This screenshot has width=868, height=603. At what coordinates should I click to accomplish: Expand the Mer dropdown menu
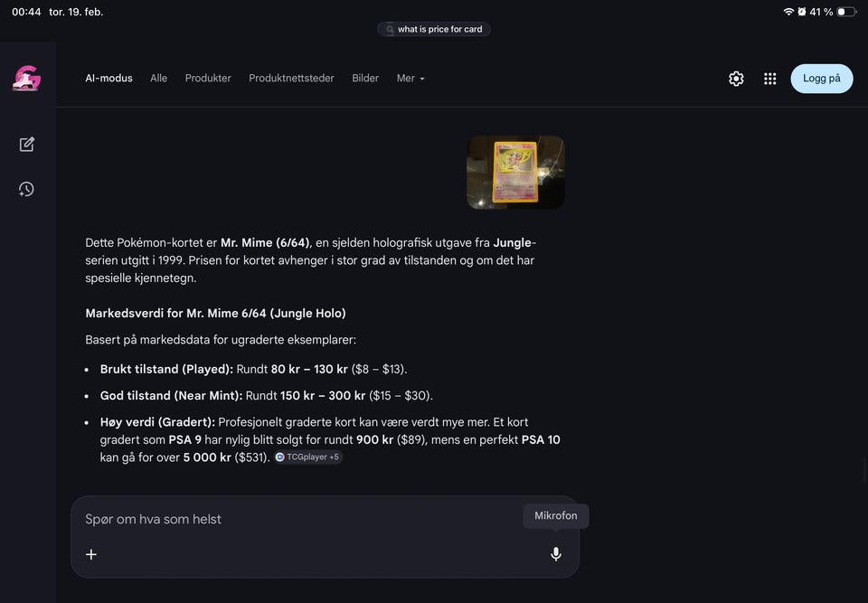(410, 78)
